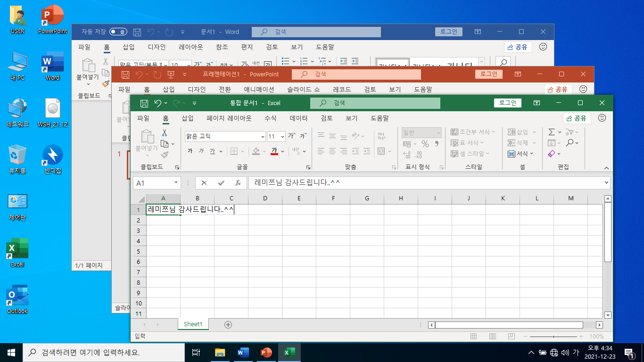The image size is (644, 362).
Task: Toggle Wrap Text in Excel
Action: 381,136
